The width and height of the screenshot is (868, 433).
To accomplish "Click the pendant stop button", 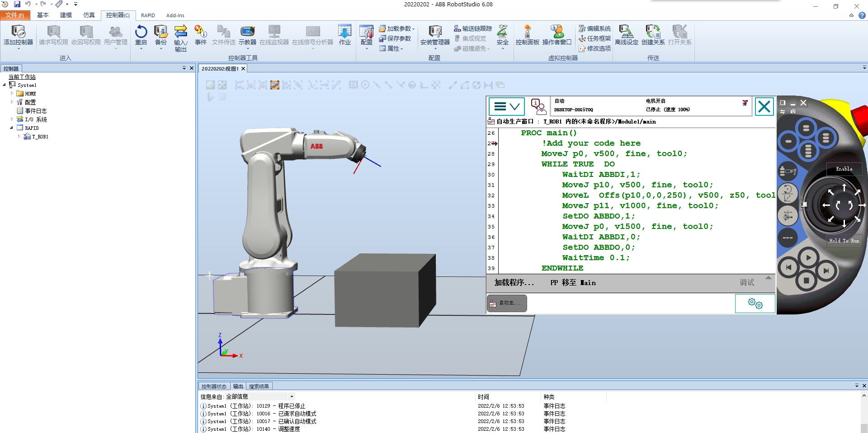I will (x=806, y=281).
